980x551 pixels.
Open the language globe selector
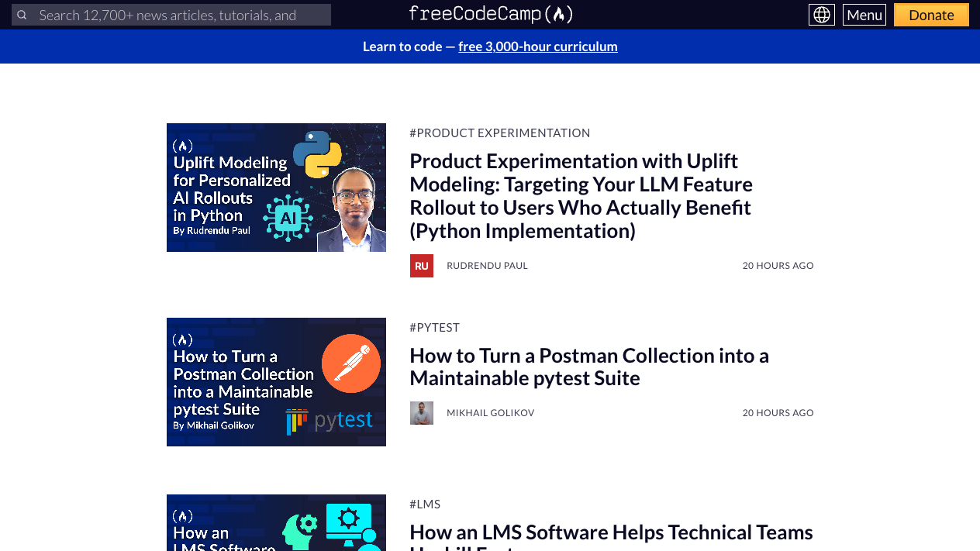[822, 15]
